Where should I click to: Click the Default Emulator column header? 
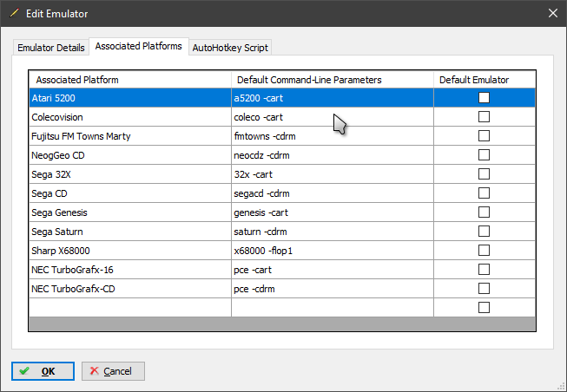point(485,80)
